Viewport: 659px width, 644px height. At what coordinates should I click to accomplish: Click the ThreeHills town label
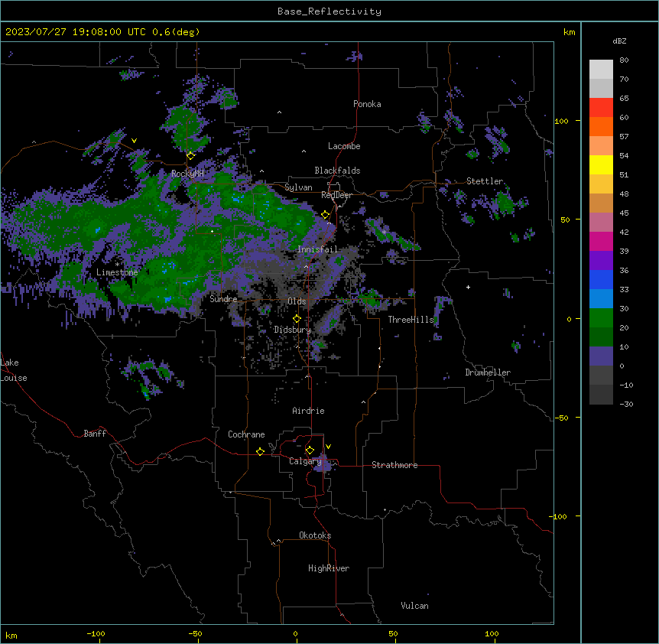coord(411,320)
